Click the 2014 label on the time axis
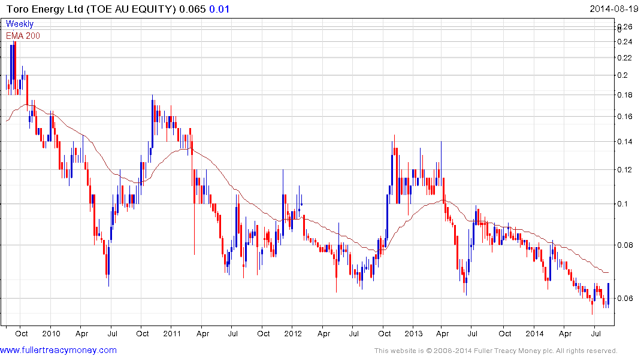This screenshot has width=644, height=359. (534, 333)
